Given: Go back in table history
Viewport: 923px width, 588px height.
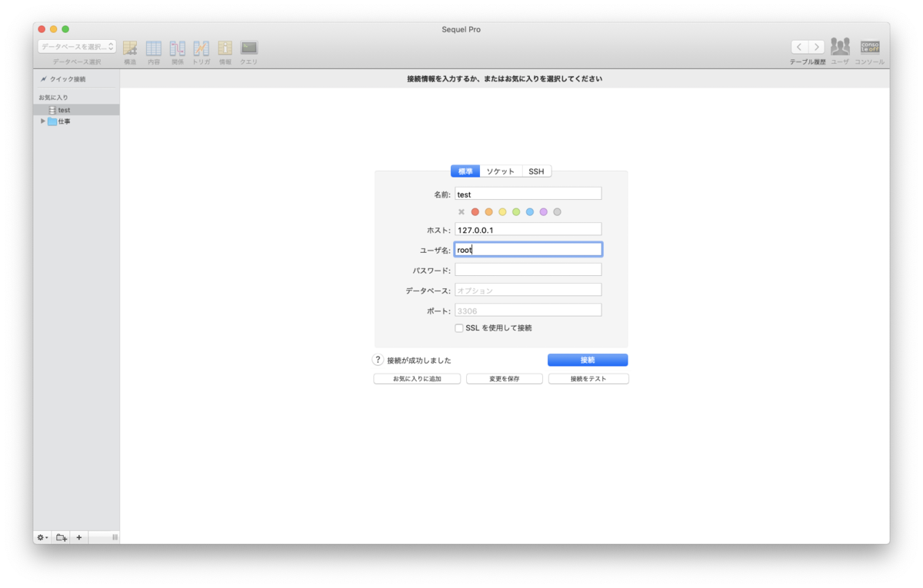Looking at the screenshot, I should (799, 47).
